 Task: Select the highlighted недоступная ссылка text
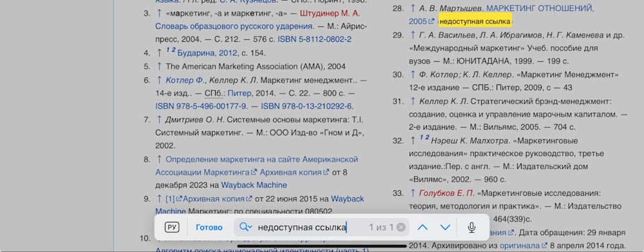[x=475, y=21]
